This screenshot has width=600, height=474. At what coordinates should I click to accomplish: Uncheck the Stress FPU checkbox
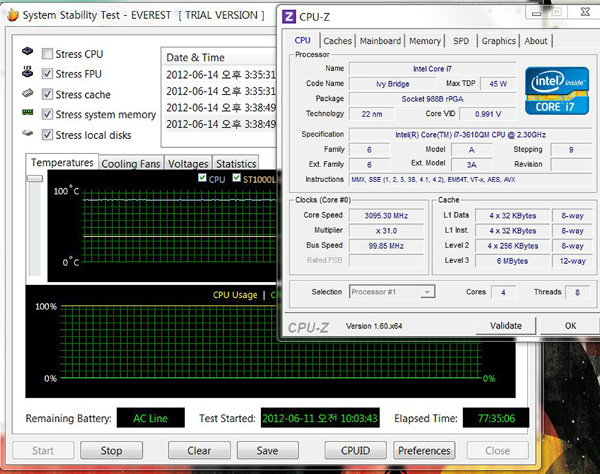pyautogui.click(x=47, y=73)
